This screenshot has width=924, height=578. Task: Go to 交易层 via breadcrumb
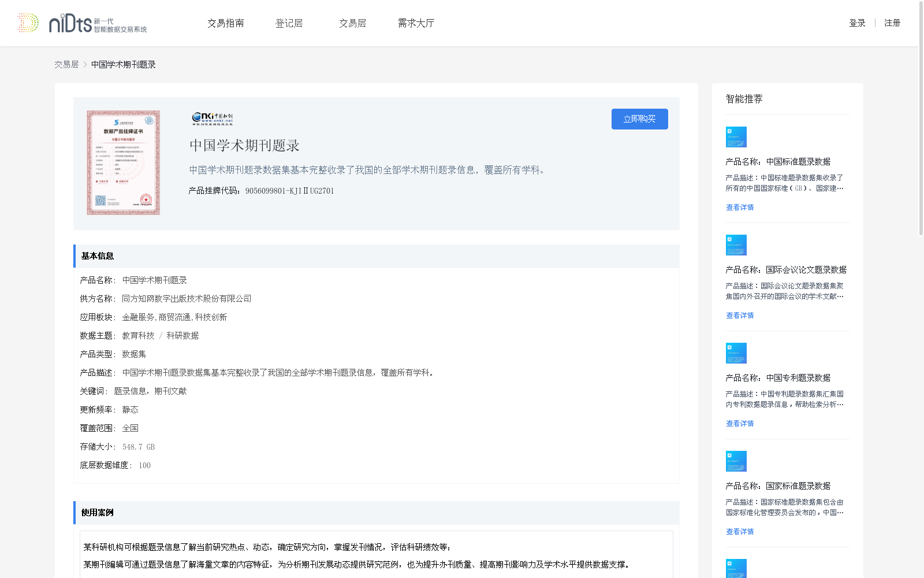pos(66,65)
